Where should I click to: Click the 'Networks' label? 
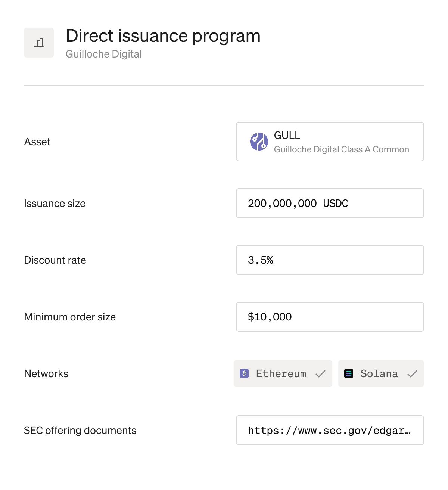(46, 373)
